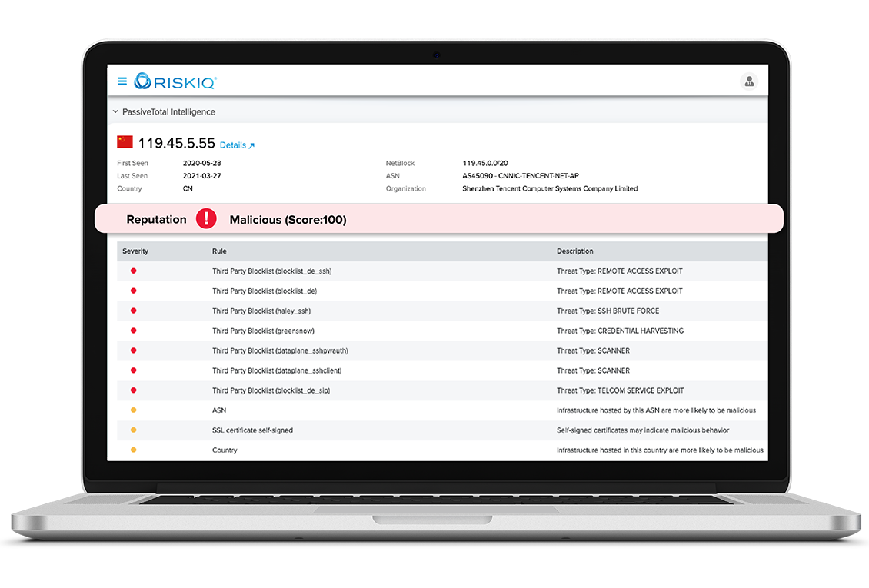Select the SSL certificate self-signed rule
Viewport: 869px width, 588px height.
[253, 430]
